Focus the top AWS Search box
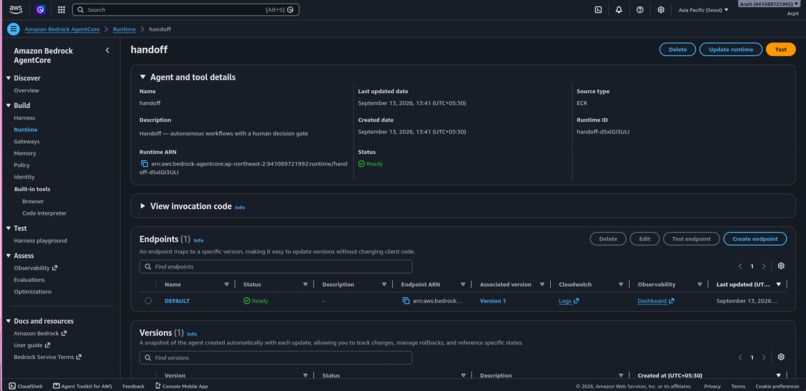806x391 pixels. point(186,10)
